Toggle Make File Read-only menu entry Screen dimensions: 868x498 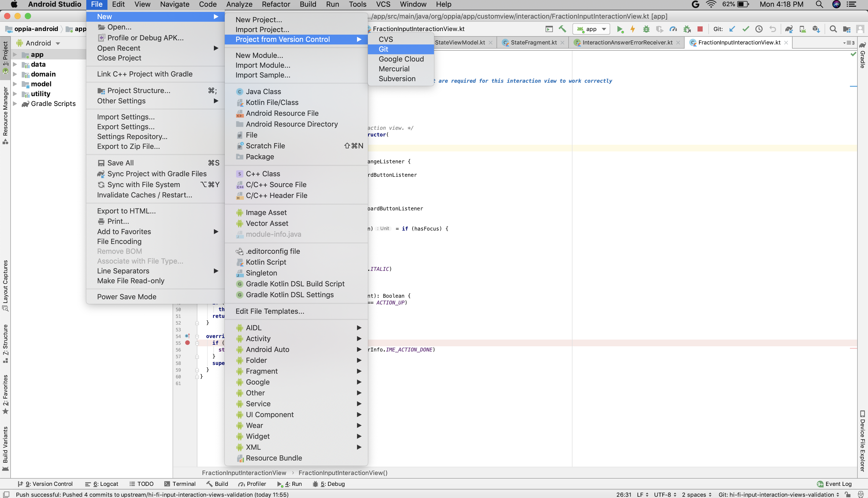(x=155, y=280)
